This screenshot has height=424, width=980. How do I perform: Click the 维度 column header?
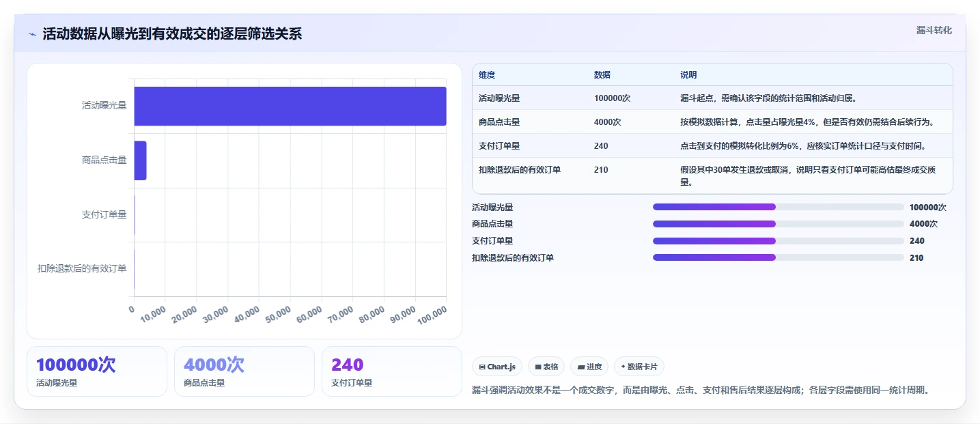[x=487, y=75]
